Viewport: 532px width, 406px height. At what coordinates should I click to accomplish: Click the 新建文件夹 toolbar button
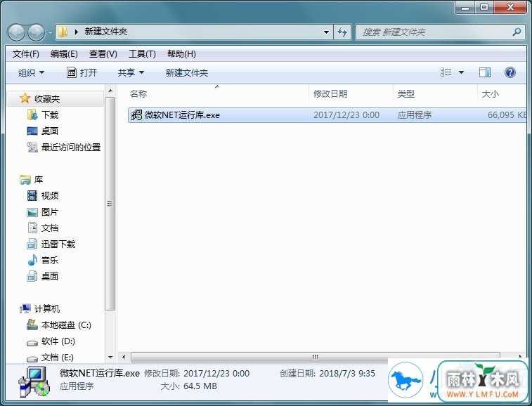(187, 72)
